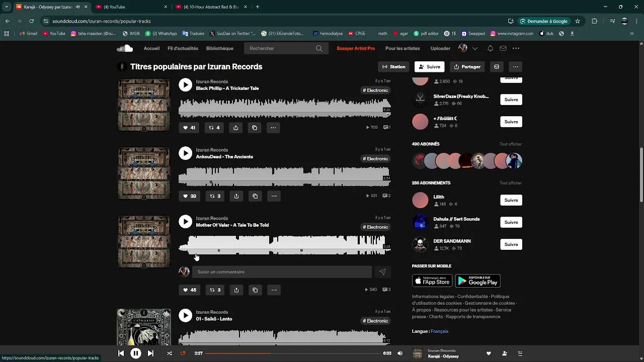Open messages envelope in header
This screenshot has height=362, width=644.
click(503, 48)
